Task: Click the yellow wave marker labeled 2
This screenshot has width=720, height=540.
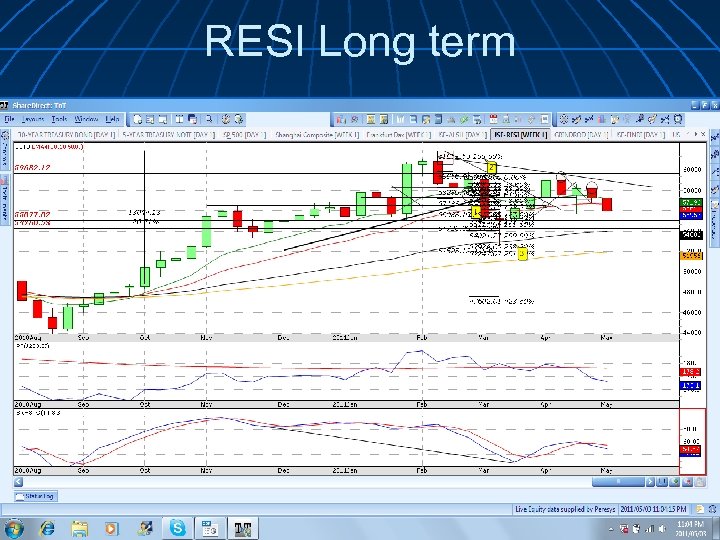Action: [491, 168]
